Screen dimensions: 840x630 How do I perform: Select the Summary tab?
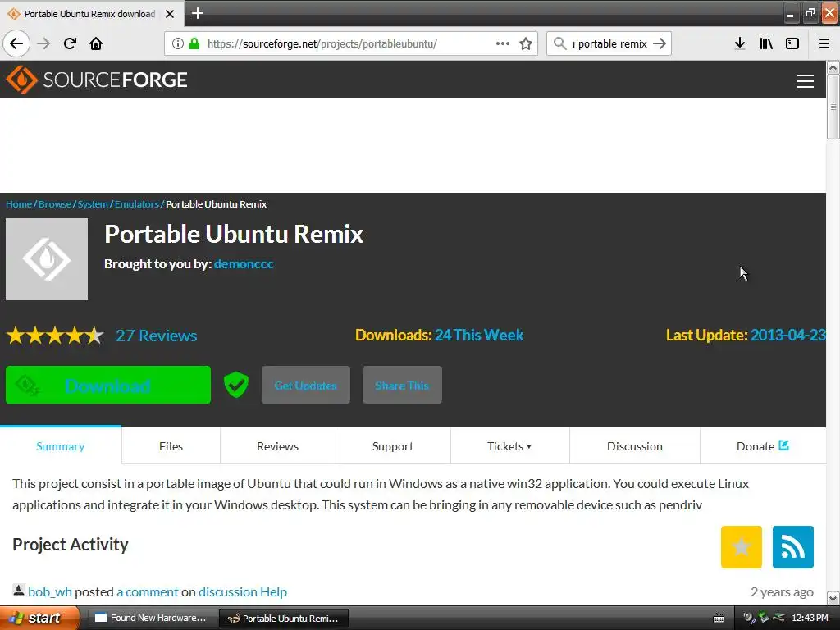61,446
